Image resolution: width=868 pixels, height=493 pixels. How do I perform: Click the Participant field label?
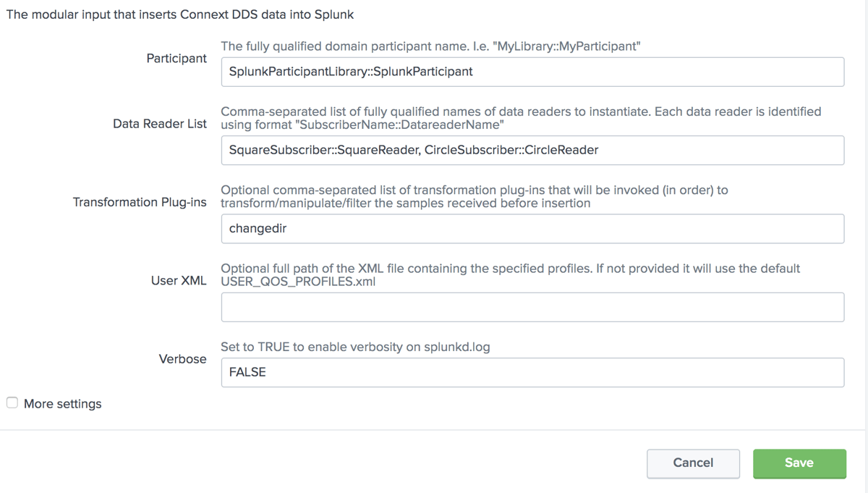[x=176, y=59]
